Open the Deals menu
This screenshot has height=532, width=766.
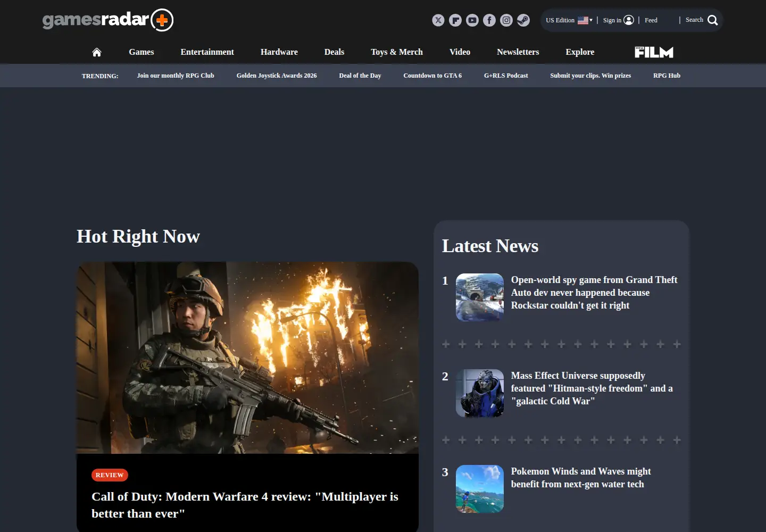[x=334, y=52]
